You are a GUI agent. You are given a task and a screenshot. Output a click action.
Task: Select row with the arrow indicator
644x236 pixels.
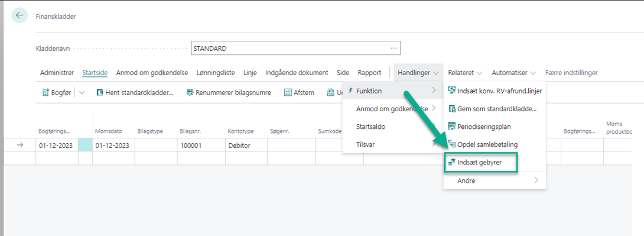click(19, 145)
